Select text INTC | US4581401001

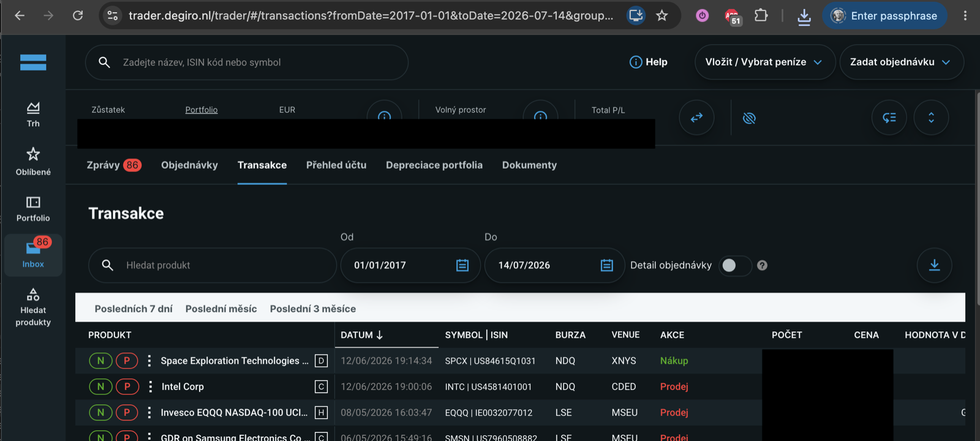tap(488, 386)
